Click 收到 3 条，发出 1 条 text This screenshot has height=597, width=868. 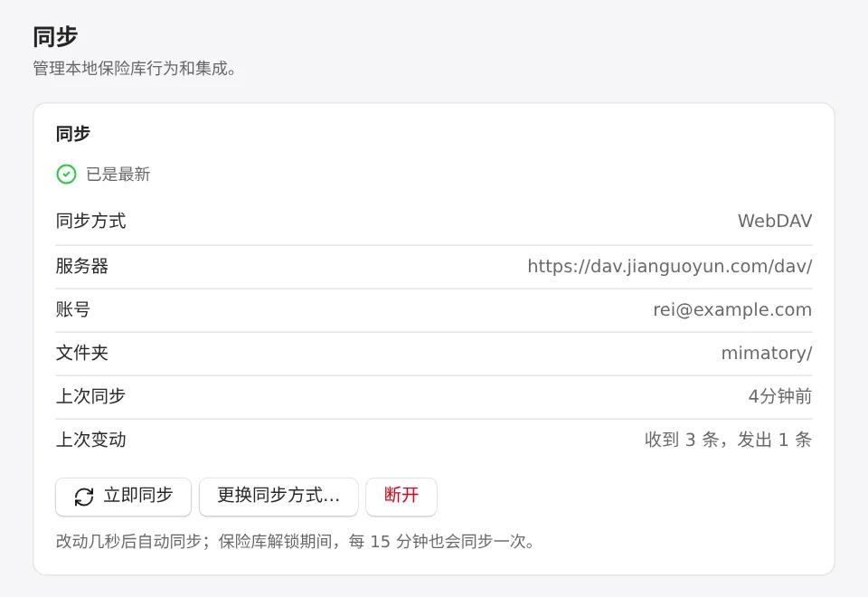tap(728, 440)
